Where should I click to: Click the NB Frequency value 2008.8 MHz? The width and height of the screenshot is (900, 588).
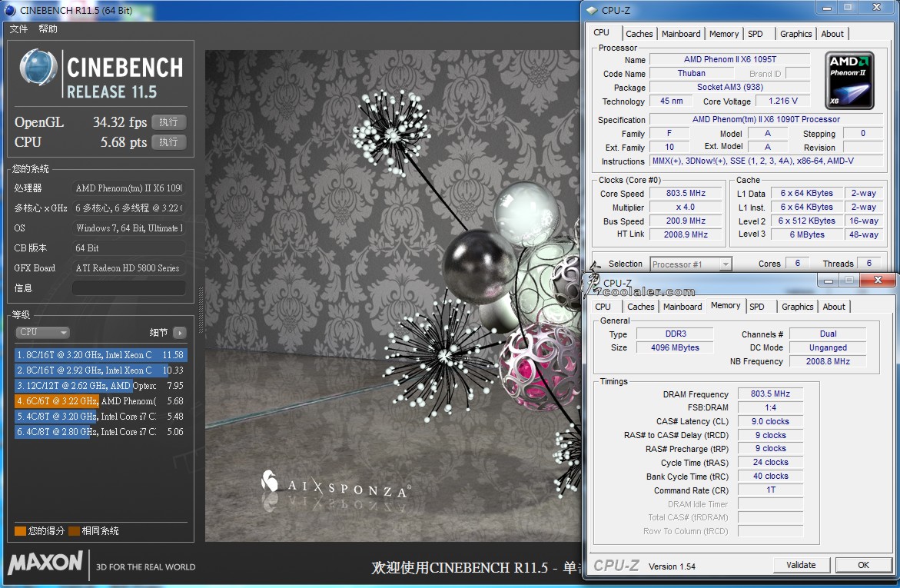click(x=828, y=361)
